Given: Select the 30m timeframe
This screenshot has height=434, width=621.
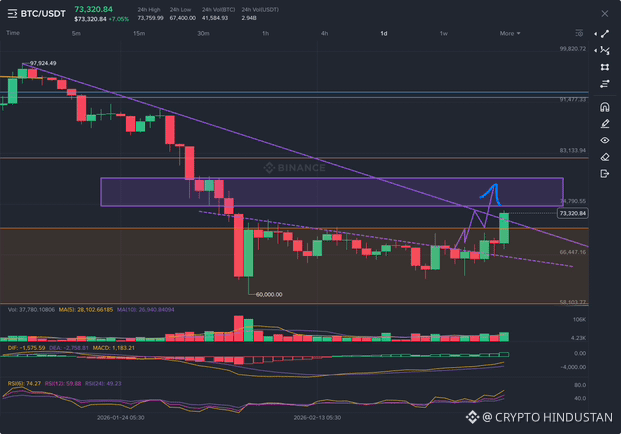Looking at the screenshot, I should [204, 33].
